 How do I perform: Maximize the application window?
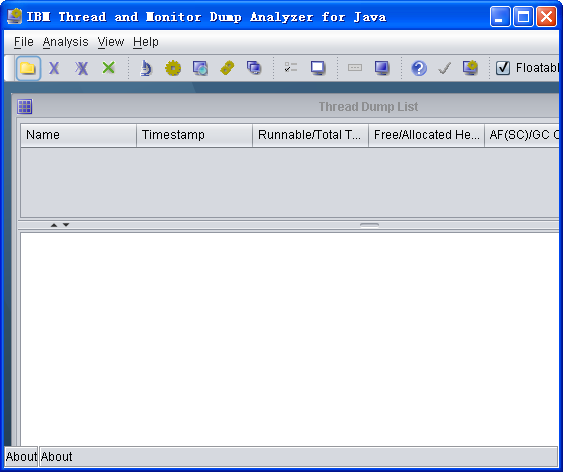coord(523,17)
